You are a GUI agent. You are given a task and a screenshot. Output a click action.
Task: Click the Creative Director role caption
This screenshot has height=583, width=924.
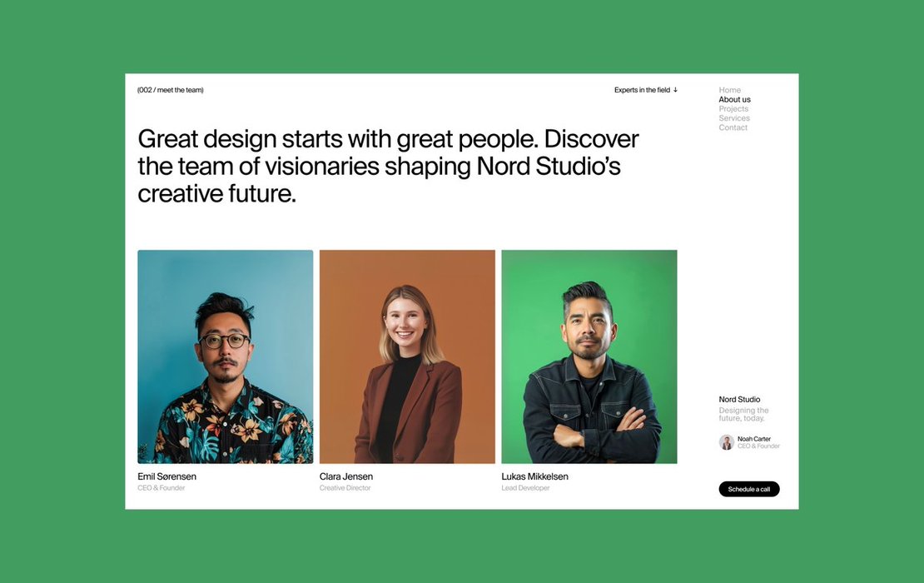coord(345,488)
